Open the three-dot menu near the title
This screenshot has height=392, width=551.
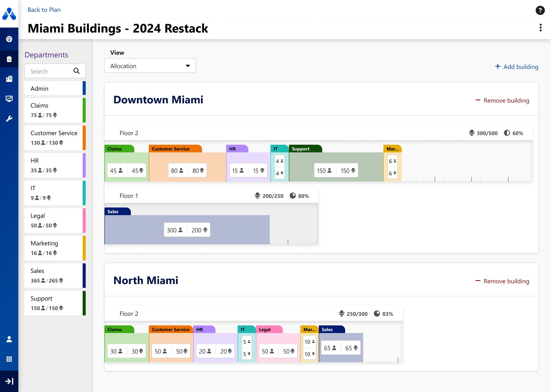[x=541, y=28]
